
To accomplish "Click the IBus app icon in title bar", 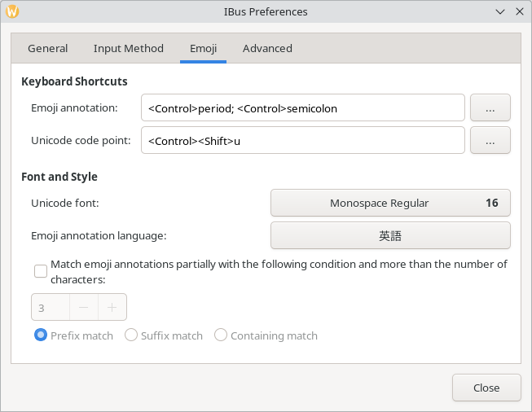I will click(x=12, y=11).
